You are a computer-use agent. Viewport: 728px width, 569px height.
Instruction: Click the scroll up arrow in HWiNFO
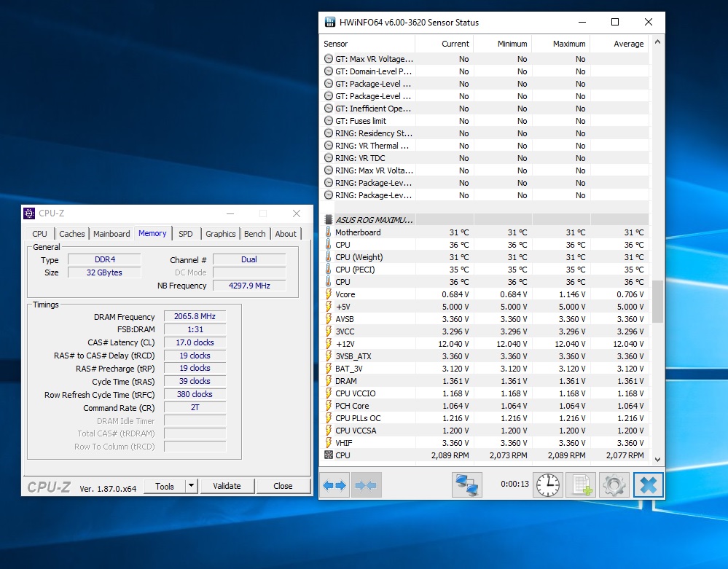coord(657,42)
